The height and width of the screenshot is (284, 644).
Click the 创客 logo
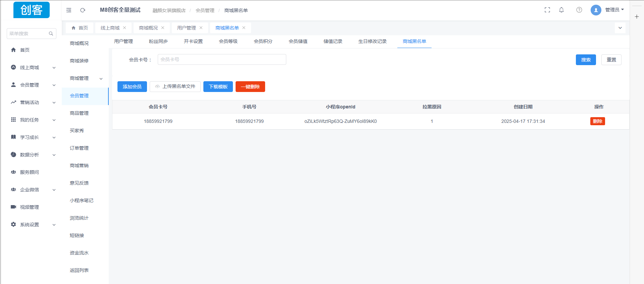[32, 10]
